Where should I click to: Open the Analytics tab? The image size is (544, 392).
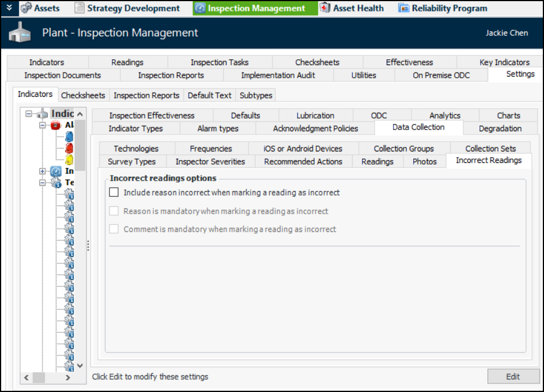445,116
